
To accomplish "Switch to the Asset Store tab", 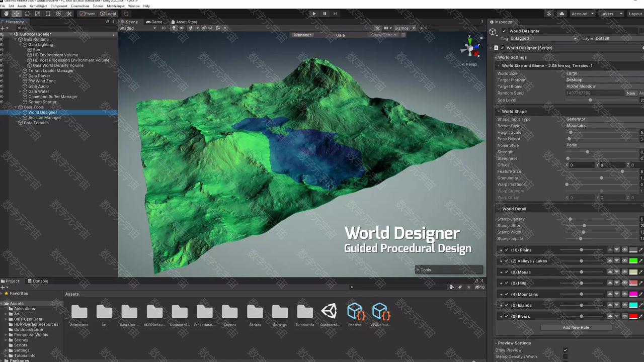I will pyautogui.click(x=184, y=22).
